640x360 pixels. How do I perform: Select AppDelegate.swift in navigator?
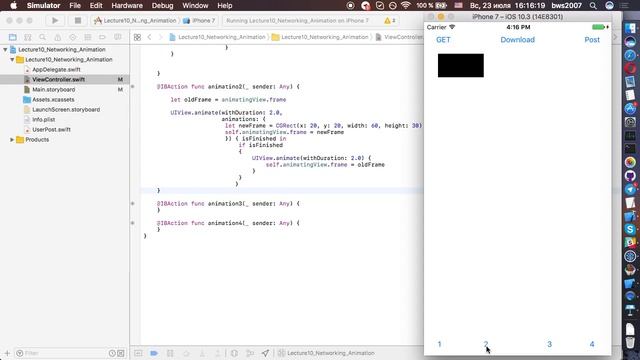pos(56,69)
